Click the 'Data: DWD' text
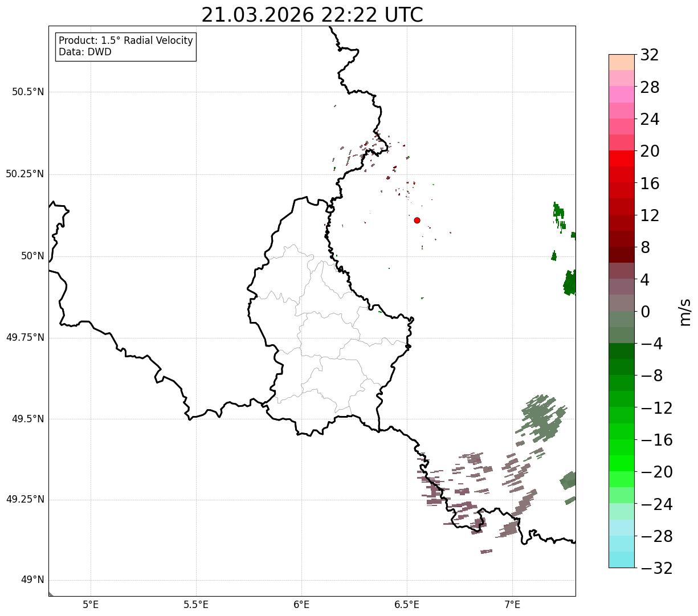Image resolution: width=698 pixels, height=616 pixels. tap(85, 52)
